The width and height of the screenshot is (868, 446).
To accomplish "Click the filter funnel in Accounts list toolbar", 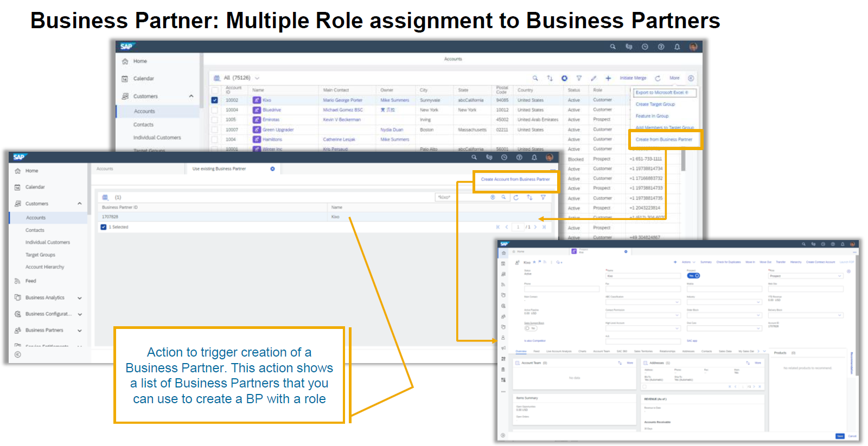I will point(579,78).
